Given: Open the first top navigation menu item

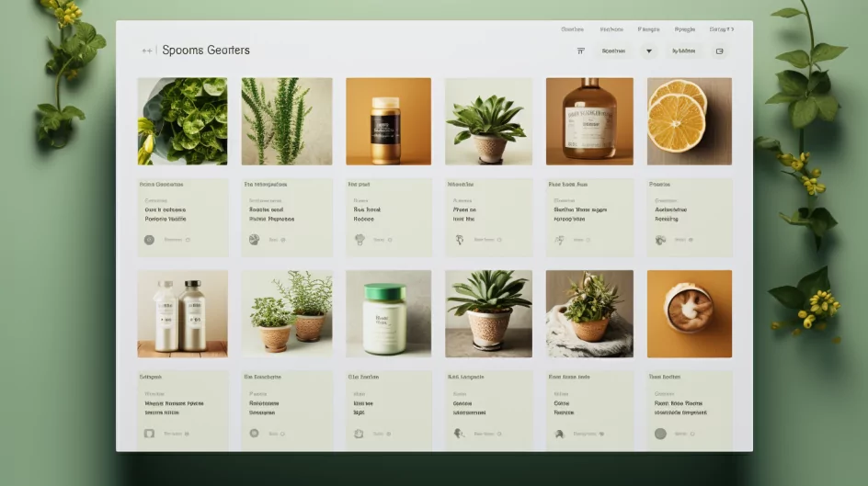Looking at the screenshot, I should pos(573,29).
